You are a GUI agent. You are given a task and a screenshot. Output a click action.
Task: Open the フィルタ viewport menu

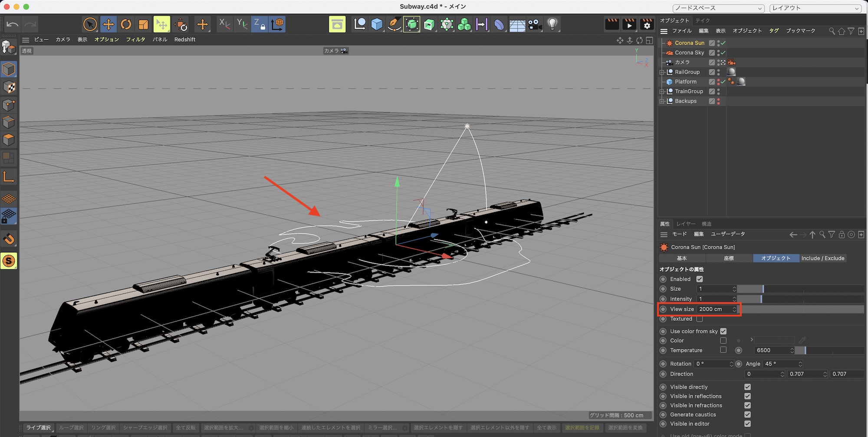click(x=135, y=39)
